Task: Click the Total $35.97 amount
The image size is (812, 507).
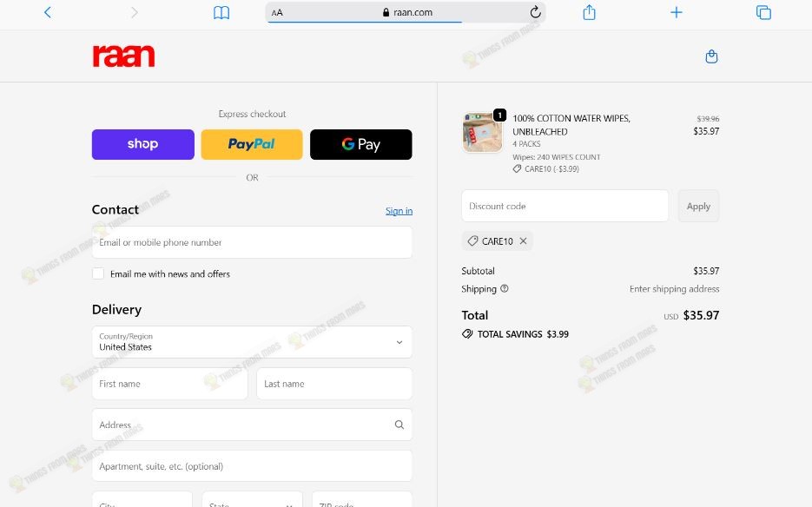Action: (701, 315)
